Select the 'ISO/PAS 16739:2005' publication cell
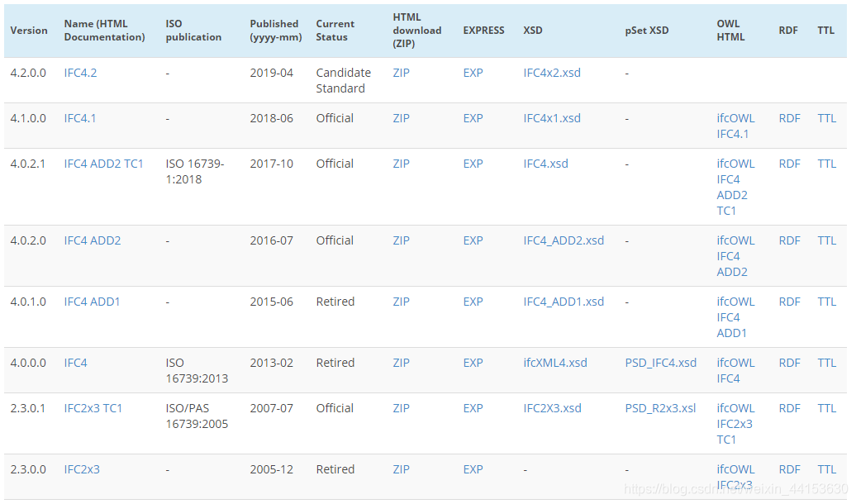856x504 pixels. pos(197,416)
